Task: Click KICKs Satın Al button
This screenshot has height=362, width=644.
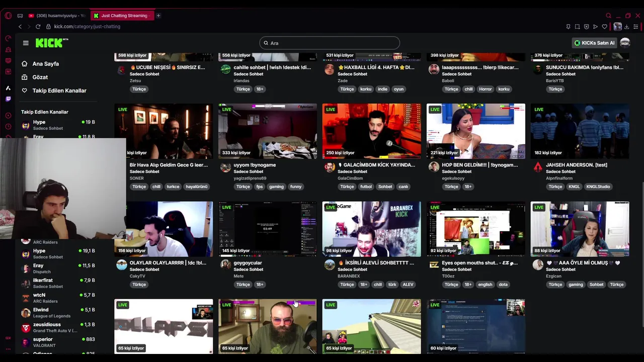Action: pos(595,43)
